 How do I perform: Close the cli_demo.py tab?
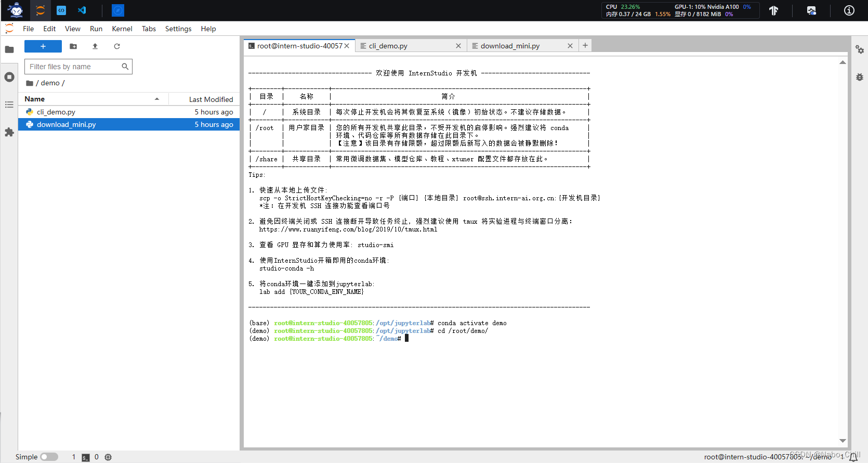pyautogui.click(x=458, y=46)
